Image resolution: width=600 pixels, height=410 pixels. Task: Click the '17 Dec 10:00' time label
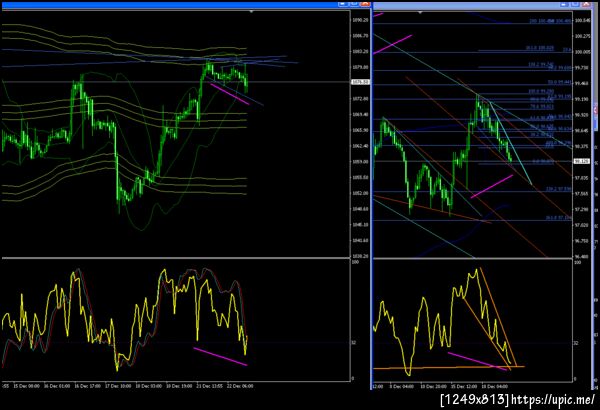tap(118, 386)
